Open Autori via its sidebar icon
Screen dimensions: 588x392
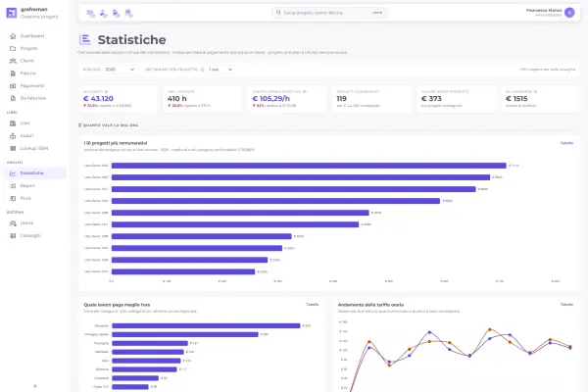(13, 136)
